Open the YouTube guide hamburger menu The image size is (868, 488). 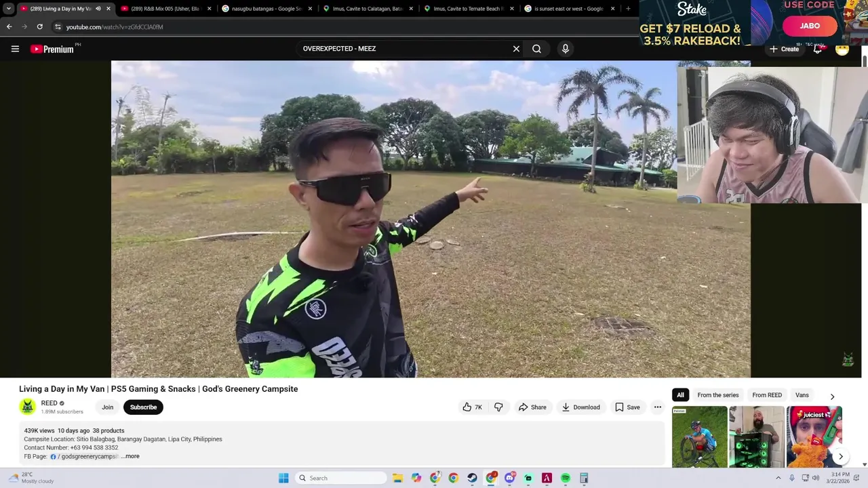point(15,49)
